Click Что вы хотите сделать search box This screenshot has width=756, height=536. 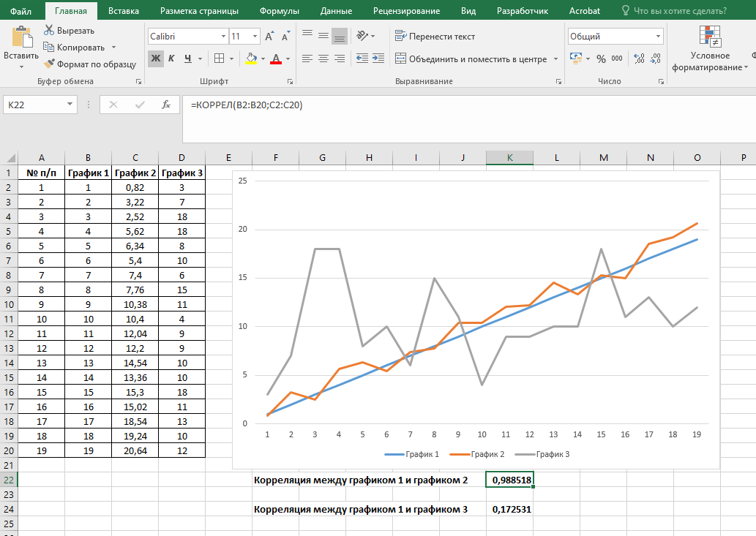click(x=674, y=10)
